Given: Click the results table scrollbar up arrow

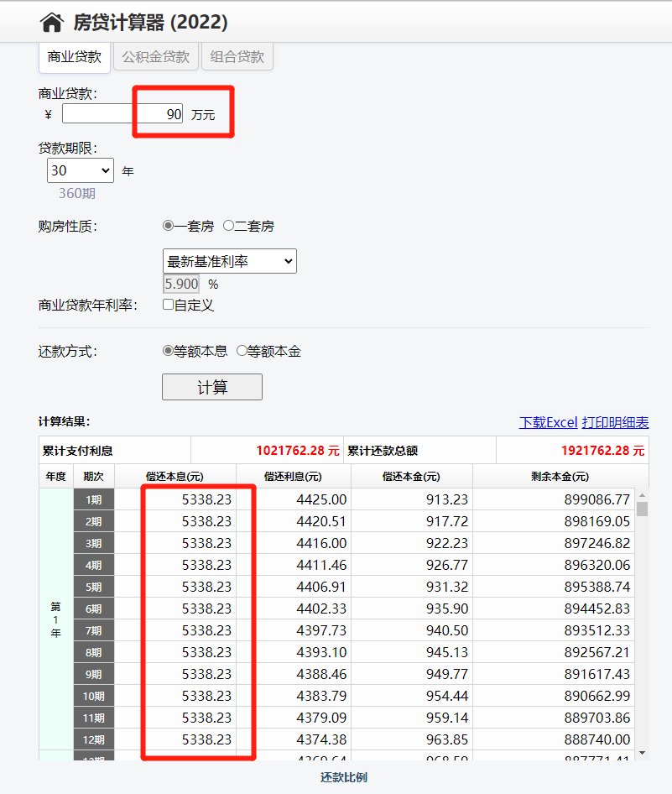Looking at the screenshot, I should click(x=642, y=495).
